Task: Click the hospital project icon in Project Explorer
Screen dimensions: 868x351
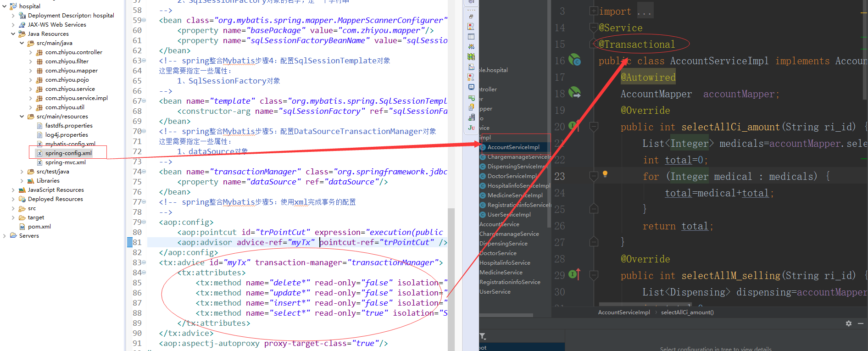Action: [13, 6]
